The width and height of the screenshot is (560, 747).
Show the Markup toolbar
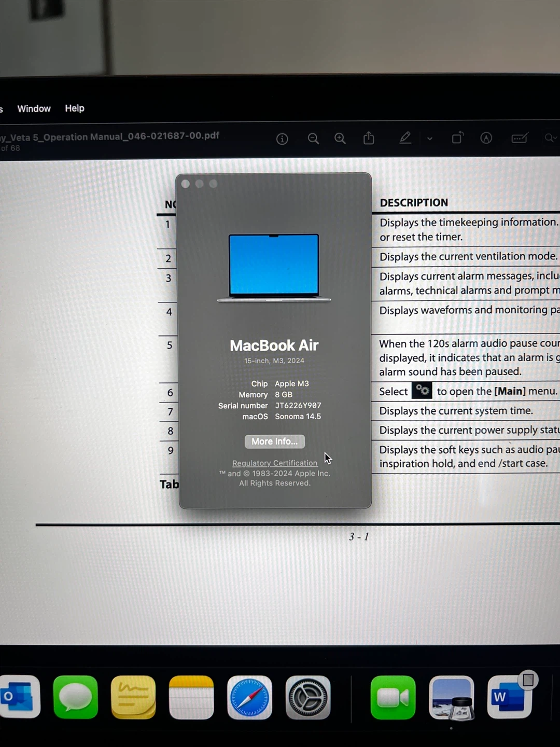tap(486, 138)
